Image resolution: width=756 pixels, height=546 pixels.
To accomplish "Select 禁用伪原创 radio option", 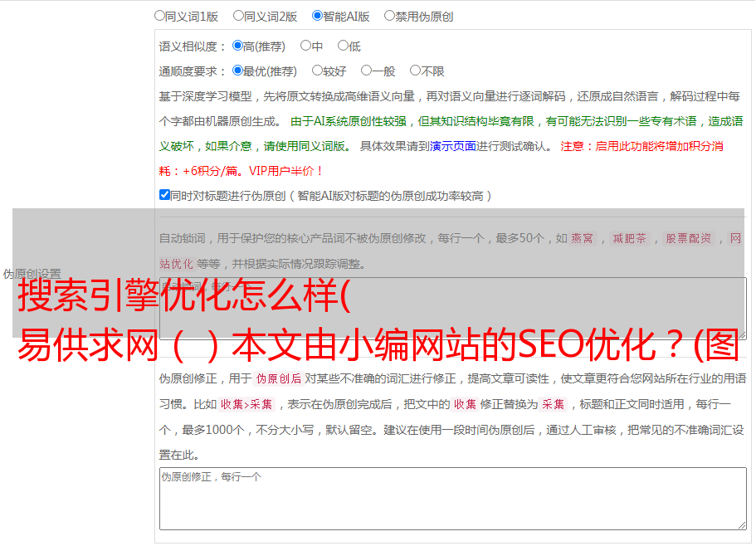I will tap(389, 16).
